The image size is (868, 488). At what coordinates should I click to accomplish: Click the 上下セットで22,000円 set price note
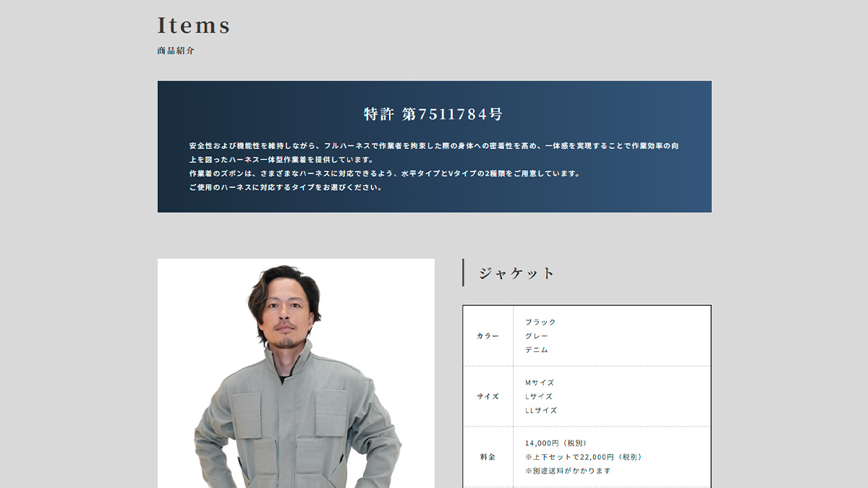(x=583, y=457)
